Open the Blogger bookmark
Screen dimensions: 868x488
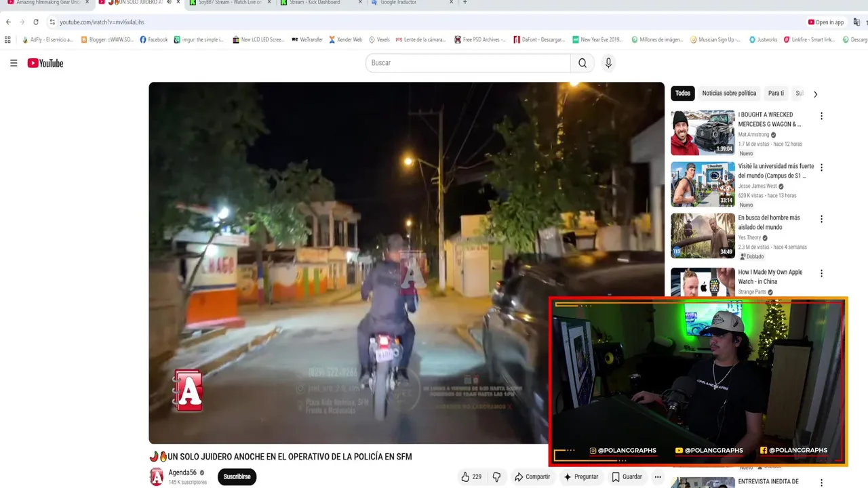[106, 40]
